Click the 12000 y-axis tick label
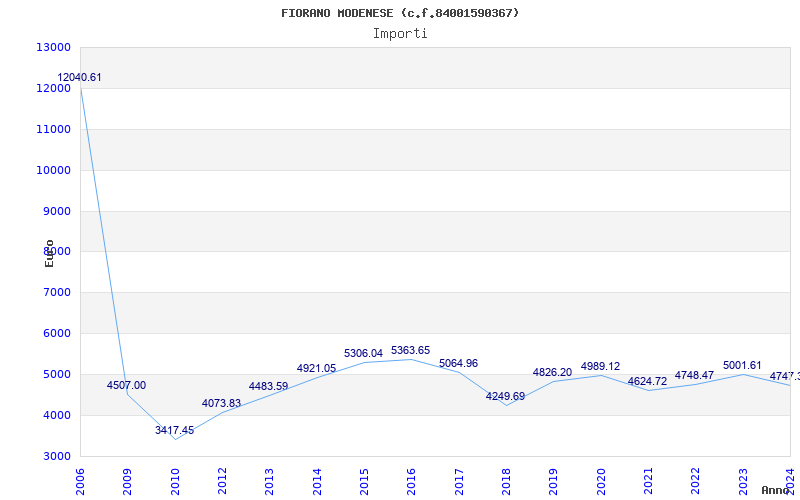Image resolution: width=800 pixels, height=500 pixels. 53,88
